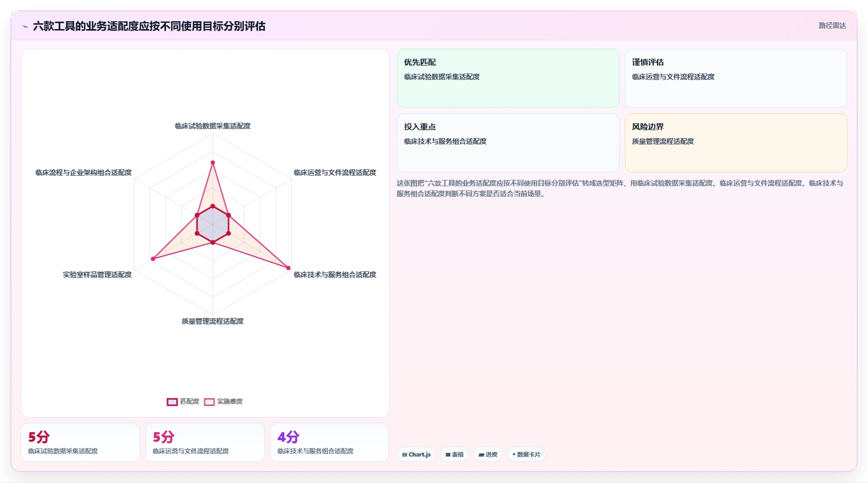Open the 优先匹配 card
868x483 pixels.
click(508, 78)
